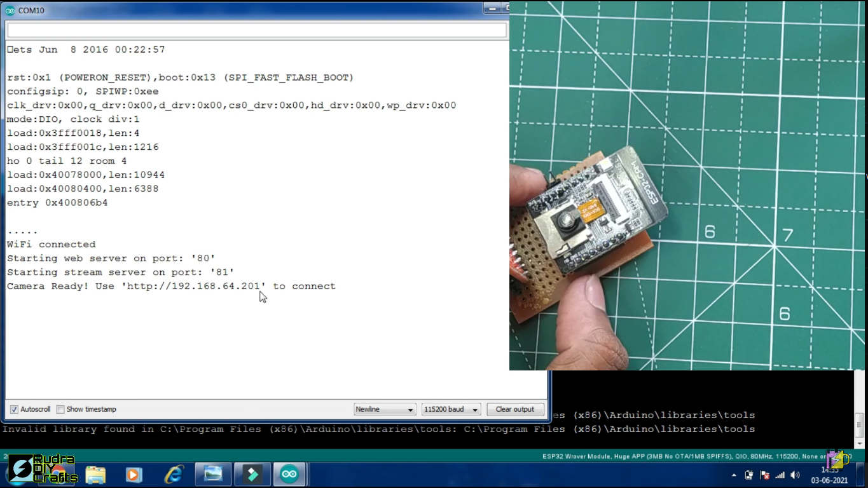Open Internet Explorer from the taskbar

click(174, 474)
